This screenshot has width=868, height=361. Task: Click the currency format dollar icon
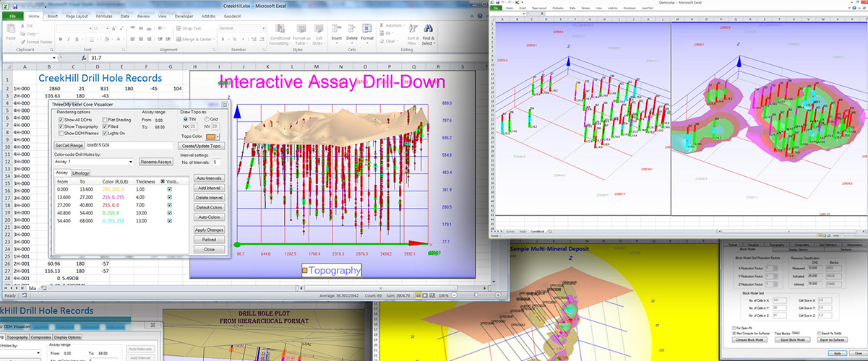pyautogui.click(x=223, y=39)
